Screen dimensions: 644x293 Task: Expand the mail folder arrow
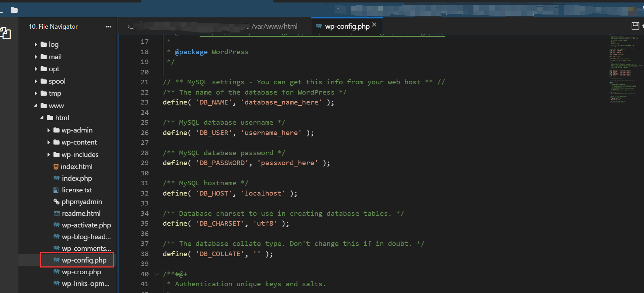[36, 57]
